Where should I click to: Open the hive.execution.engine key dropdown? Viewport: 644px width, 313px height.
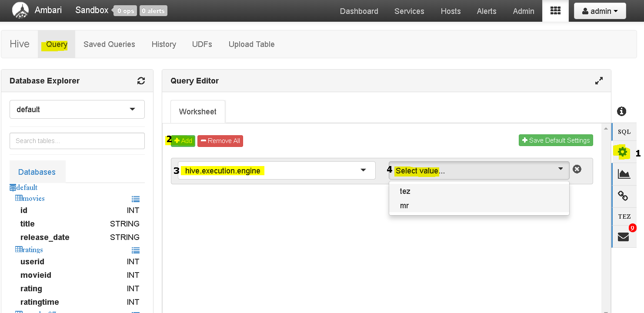click(277, 170)
